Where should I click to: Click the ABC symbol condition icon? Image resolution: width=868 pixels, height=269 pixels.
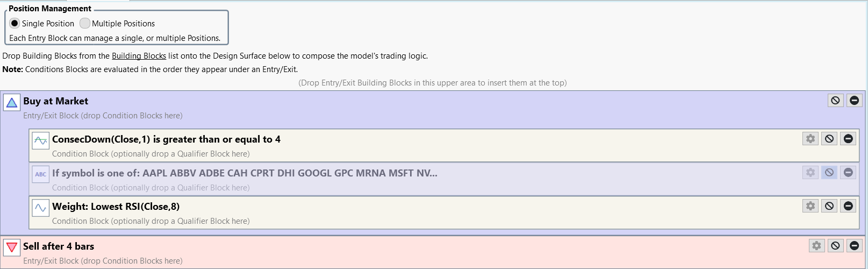[40, 174]
